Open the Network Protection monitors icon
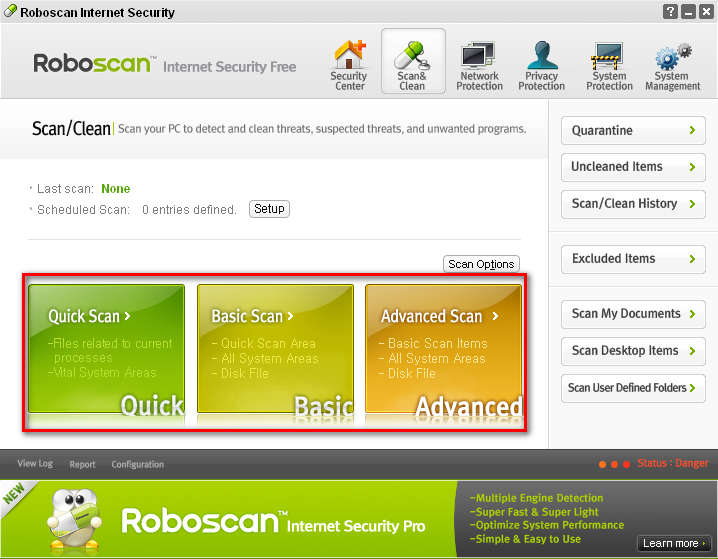The image size is (718, 559). tap(479, 55)
